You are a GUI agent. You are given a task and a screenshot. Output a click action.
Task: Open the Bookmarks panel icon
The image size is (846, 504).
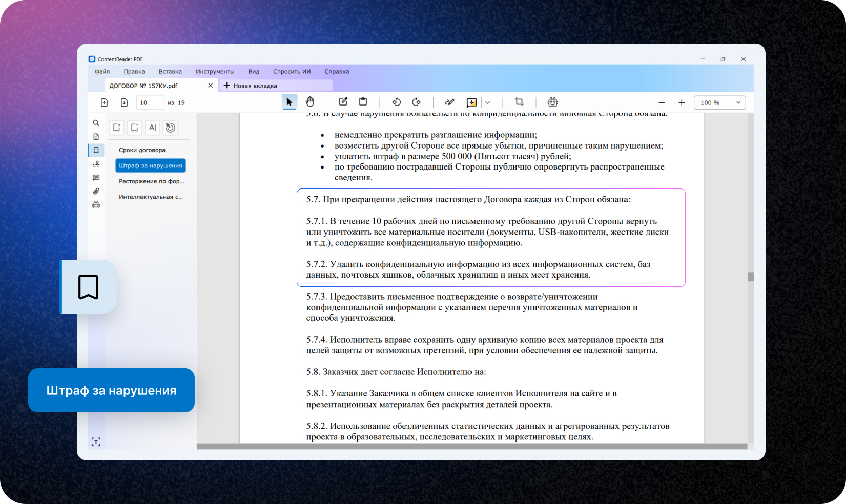pyautogui.click(x=96, y=150)
